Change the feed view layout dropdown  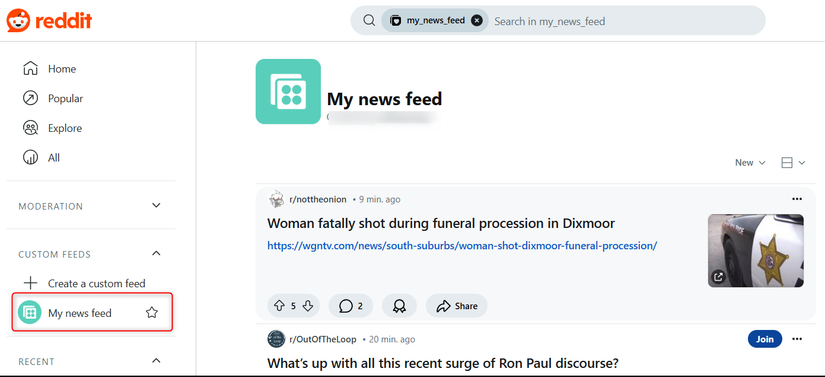click(793, 163)
